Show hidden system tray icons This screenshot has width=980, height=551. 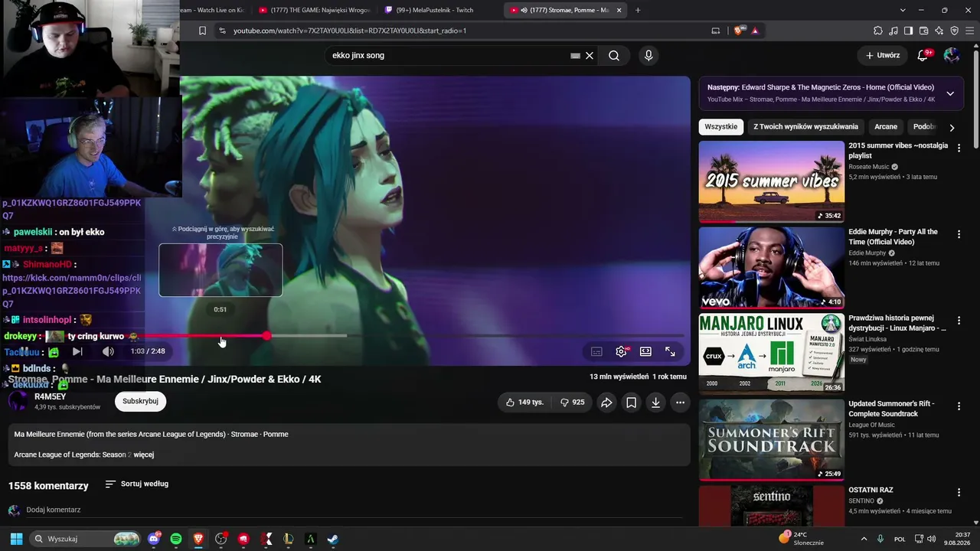pos(864,539)
